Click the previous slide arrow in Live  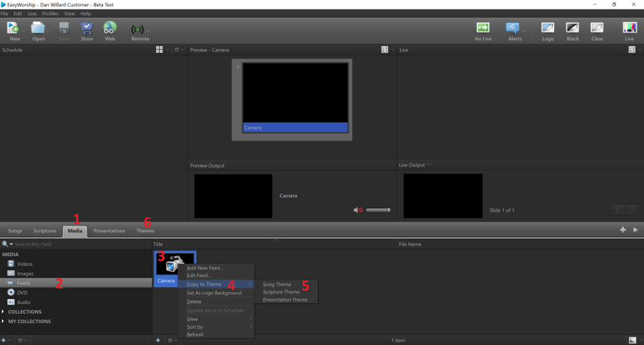tap(618, 210)
